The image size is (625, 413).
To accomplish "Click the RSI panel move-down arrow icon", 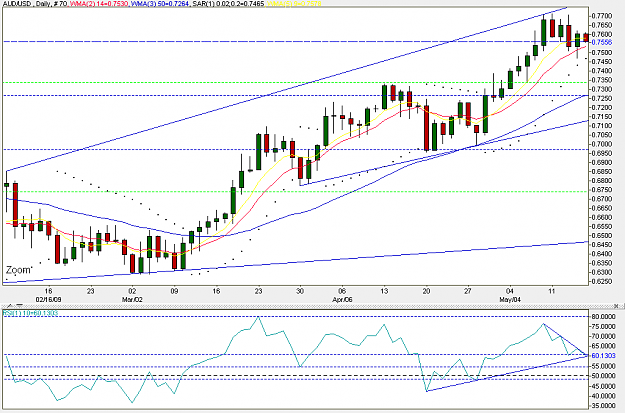I will click(x=20, y=306).
